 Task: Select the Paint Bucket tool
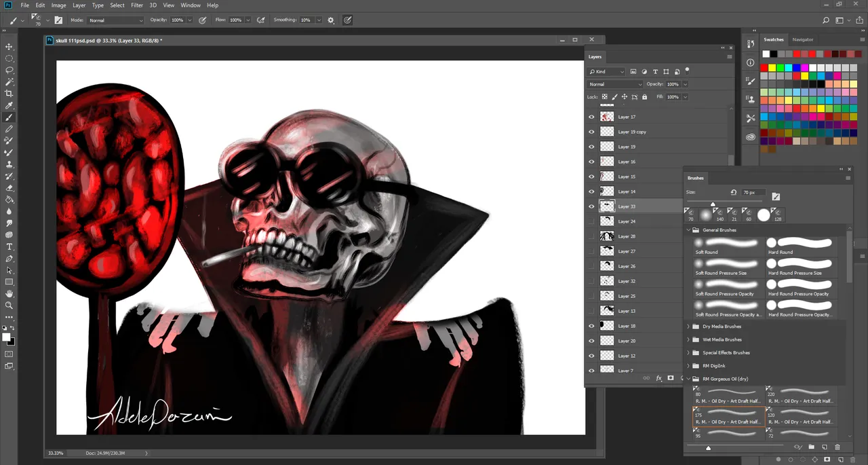(9, 200)
